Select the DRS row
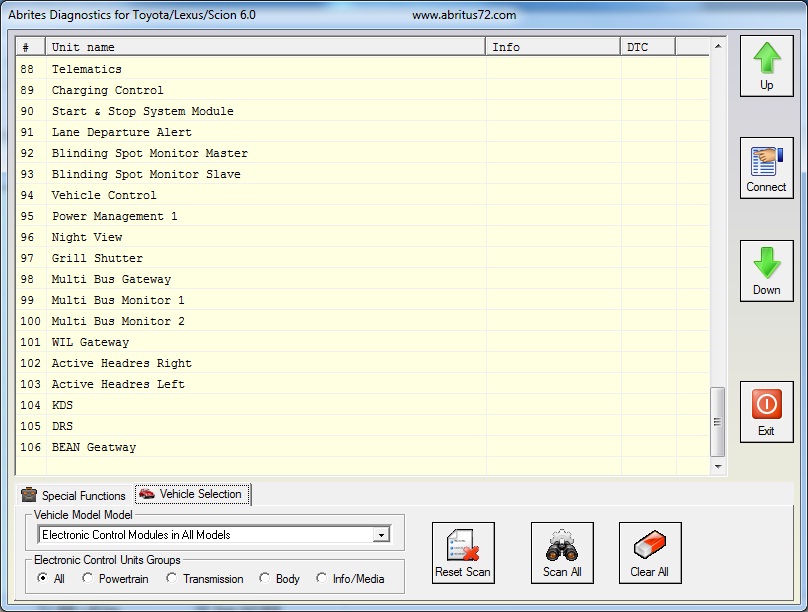 363,427
